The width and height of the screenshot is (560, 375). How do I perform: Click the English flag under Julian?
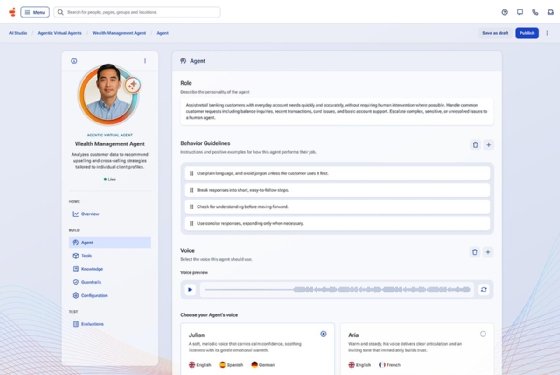(192, 365)
